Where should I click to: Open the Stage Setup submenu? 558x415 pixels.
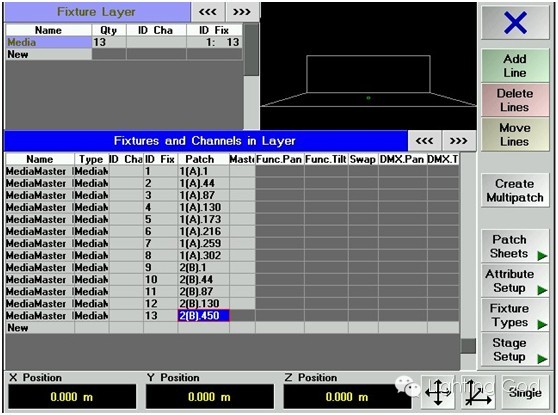[x=515, y=350]
